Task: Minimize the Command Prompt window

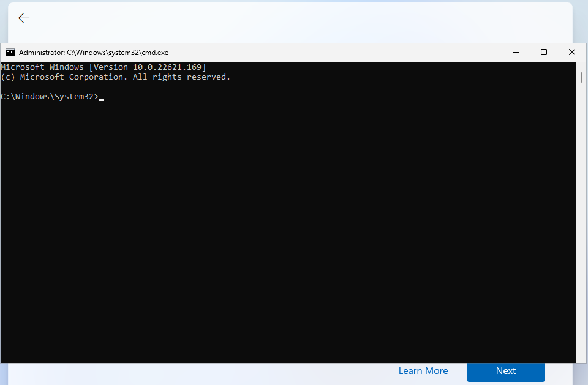Action: (516, 52)
